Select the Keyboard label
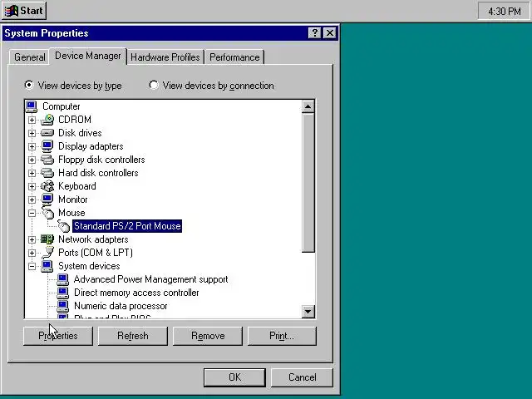The image size is (532, 399). (x=77, y=186)
